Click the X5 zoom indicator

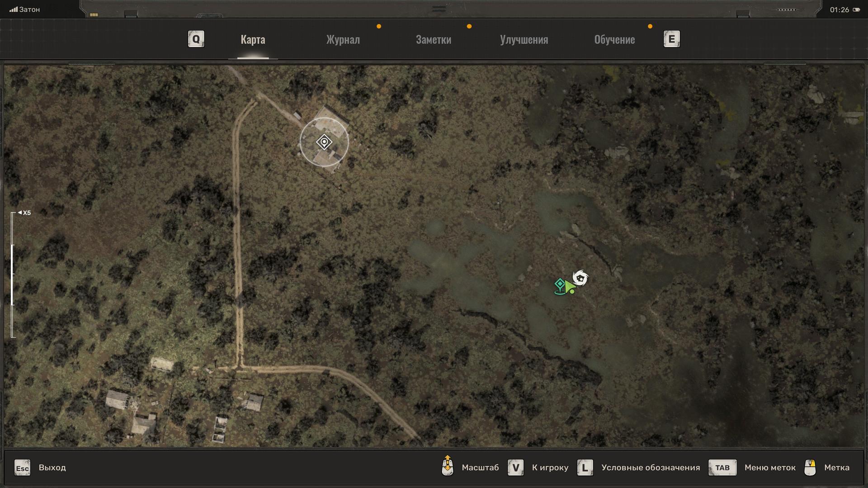pos(24,213)
